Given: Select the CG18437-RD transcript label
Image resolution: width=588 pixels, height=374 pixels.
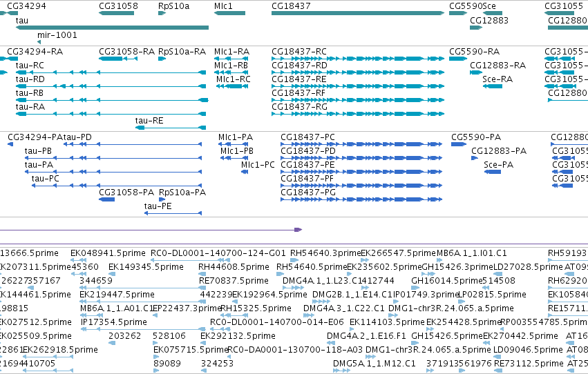Looking at the screenshot, I should (299, 65).
